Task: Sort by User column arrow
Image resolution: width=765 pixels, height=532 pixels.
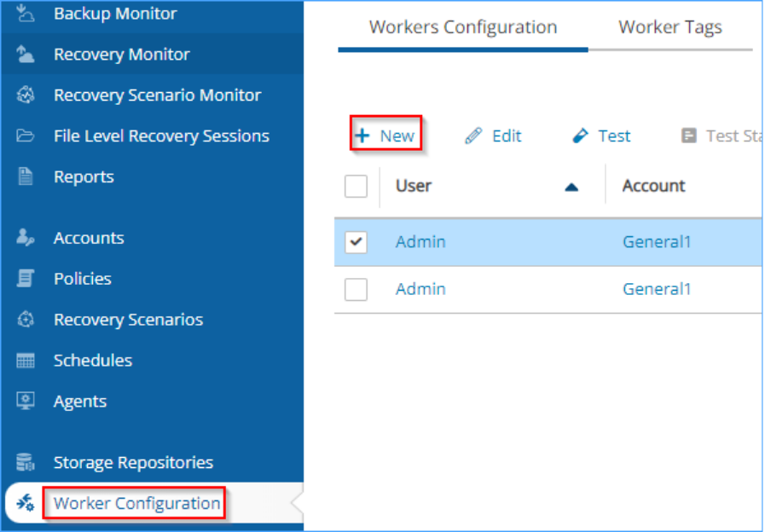Action: pos(571,187)
